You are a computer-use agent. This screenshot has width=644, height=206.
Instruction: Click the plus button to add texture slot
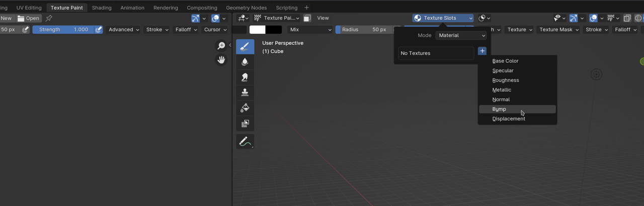[482, 51]
